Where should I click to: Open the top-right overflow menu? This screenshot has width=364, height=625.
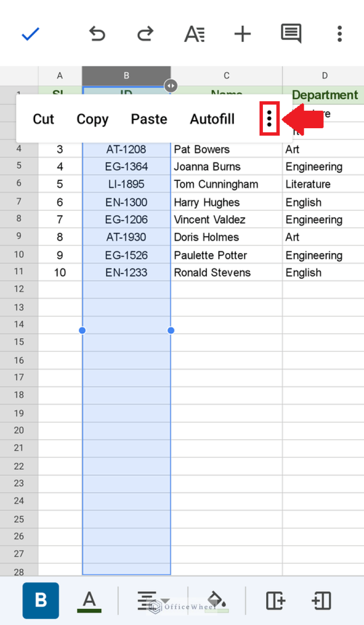pyautogui.click(x=339, y=34)
